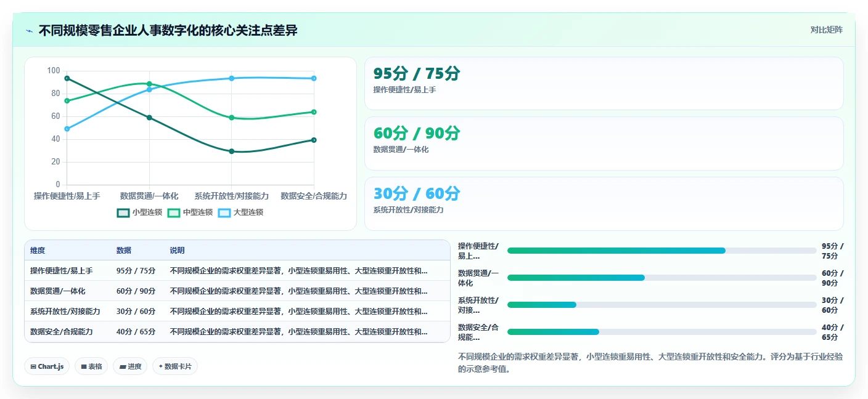Viewport: 868px width, 399px height.
Task: Select table row 系统开放性/对接能力
Action: tap(237, 311)
